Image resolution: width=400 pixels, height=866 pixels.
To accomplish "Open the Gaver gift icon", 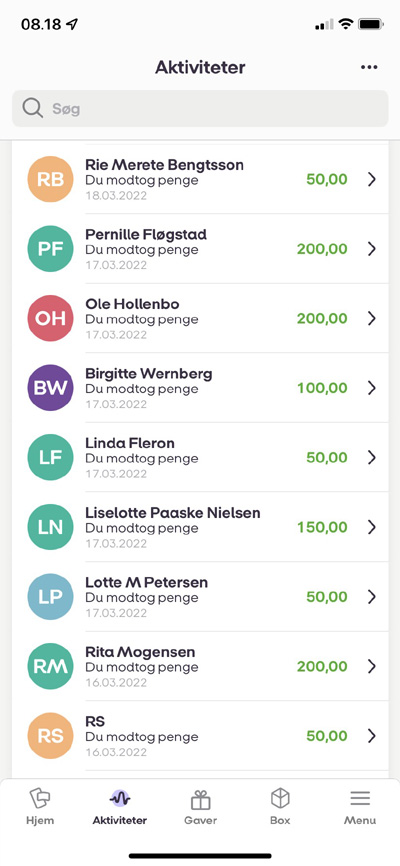I will coord(201,799).
